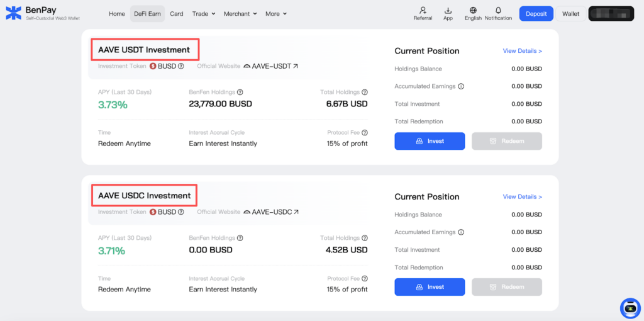Click Invest for AAVE USDT Investment
This screenshot has width=644, height=321.
[430, 141]
